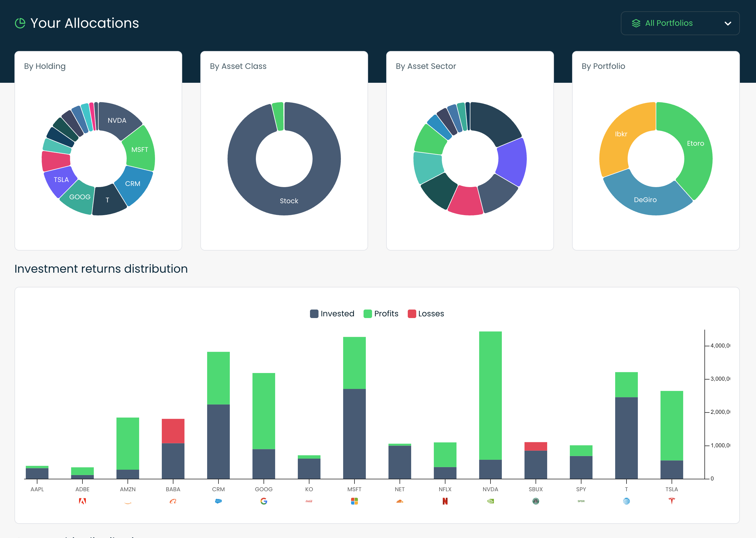
Task: Click the By Asset Sector card title
Action: (426, 66)
